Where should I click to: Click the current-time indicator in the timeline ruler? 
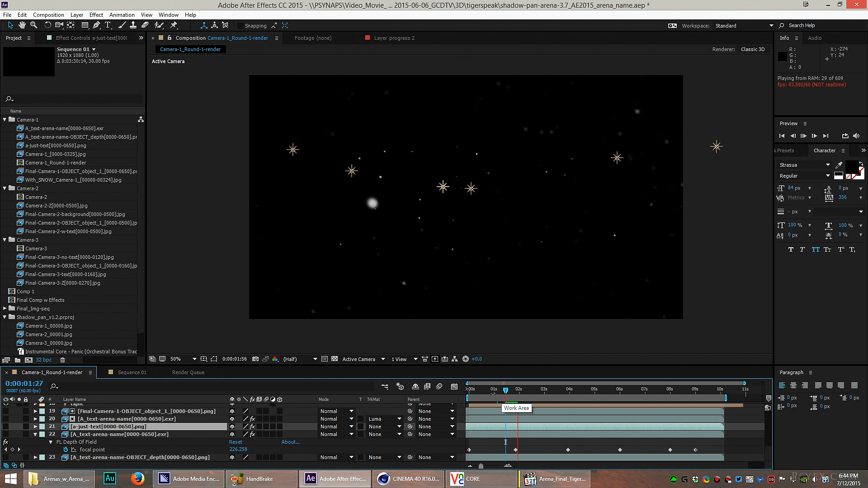pos(505,390)
